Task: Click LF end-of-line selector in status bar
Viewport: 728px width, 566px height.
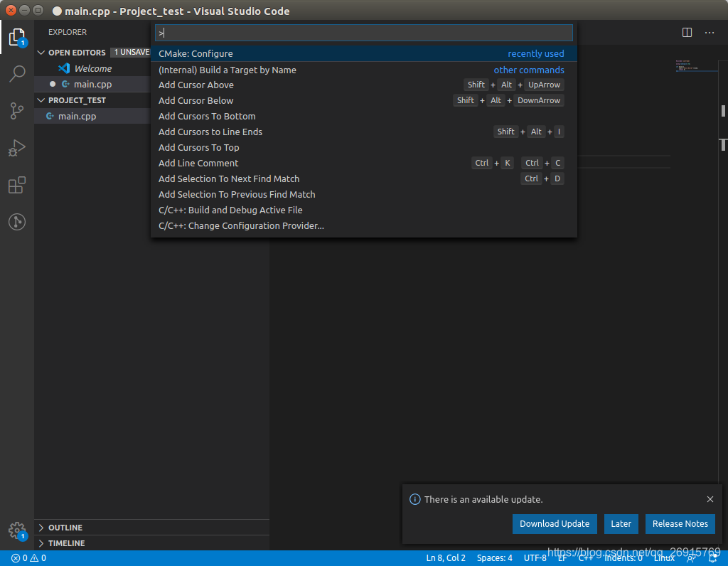Action: 562,558
